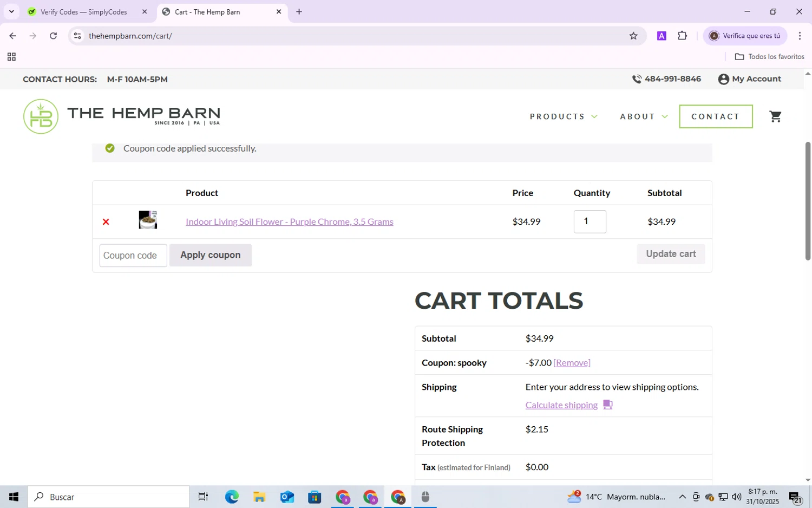812x508 pixels.
Task: Open the weather widget showing 14°C
Action: (616, 497)
